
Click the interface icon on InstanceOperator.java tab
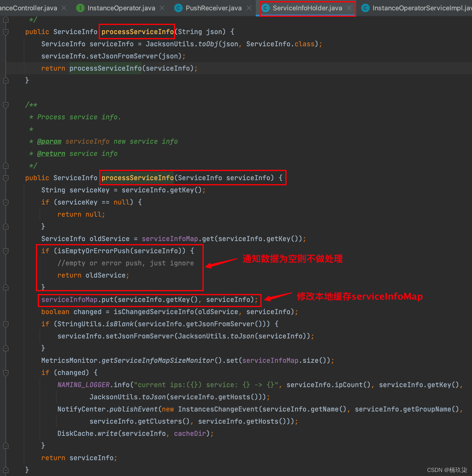pos(80,8)
